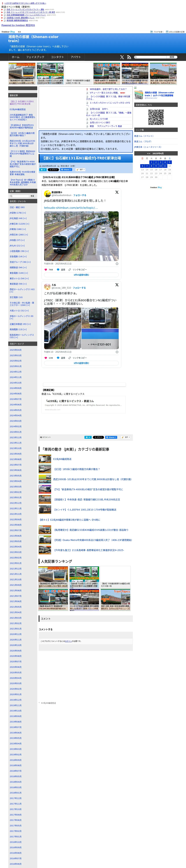
Task: Go to previous month in calendar
Action: click(148, 153)
